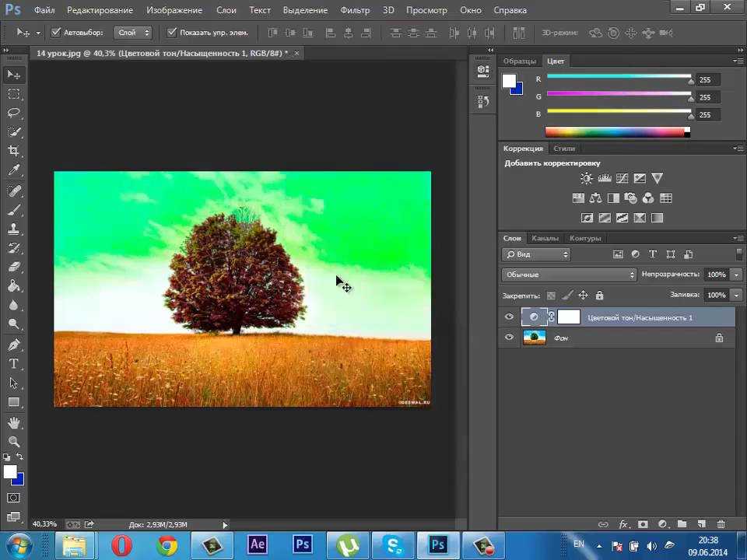Open the Фильтр menu

[355, 10]
